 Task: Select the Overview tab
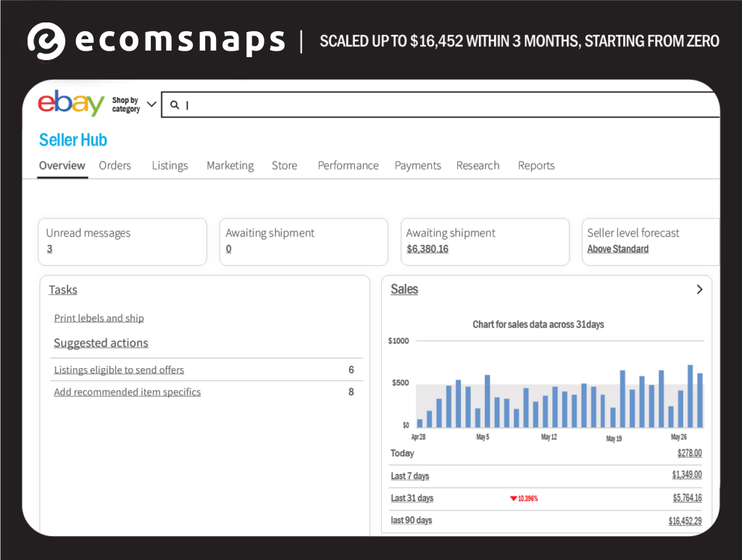click(x=62, y=166)
